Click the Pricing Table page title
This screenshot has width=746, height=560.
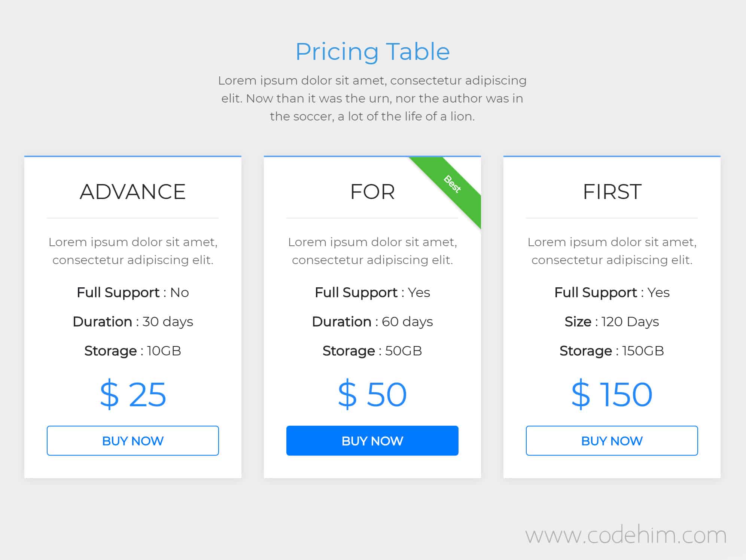(x=372, y=51)
